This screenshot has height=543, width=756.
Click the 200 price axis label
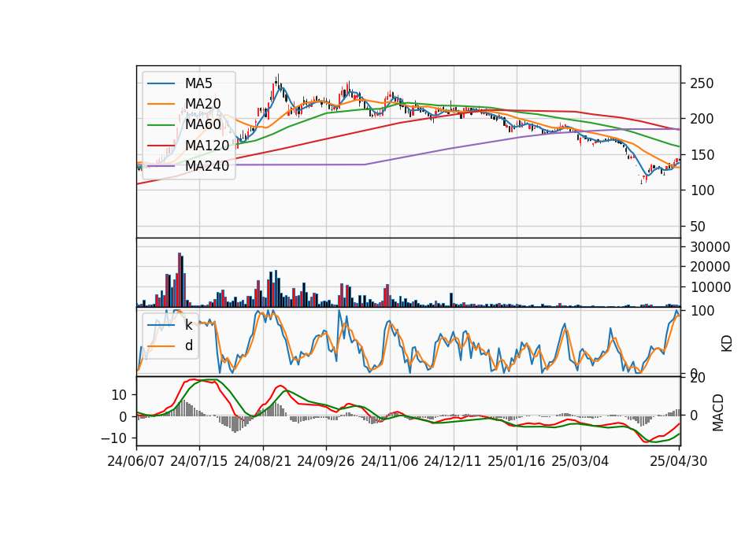click(x=702, y=119)
